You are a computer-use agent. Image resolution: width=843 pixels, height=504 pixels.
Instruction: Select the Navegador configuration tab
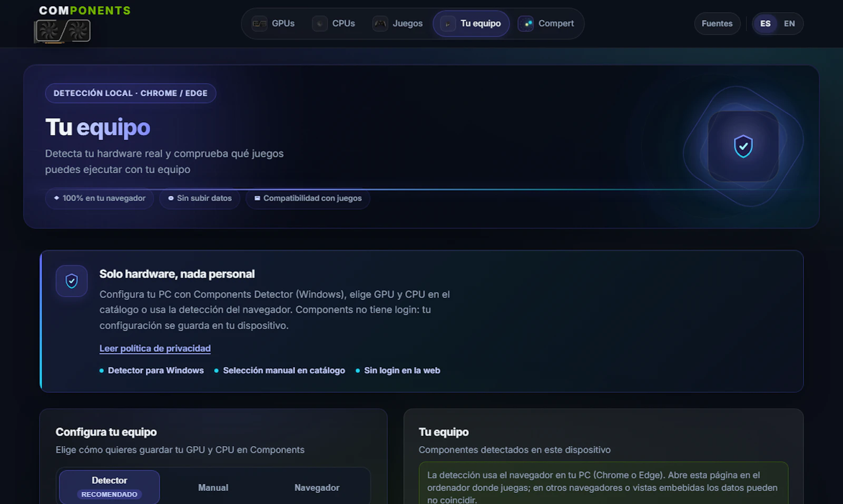[317, 488]
